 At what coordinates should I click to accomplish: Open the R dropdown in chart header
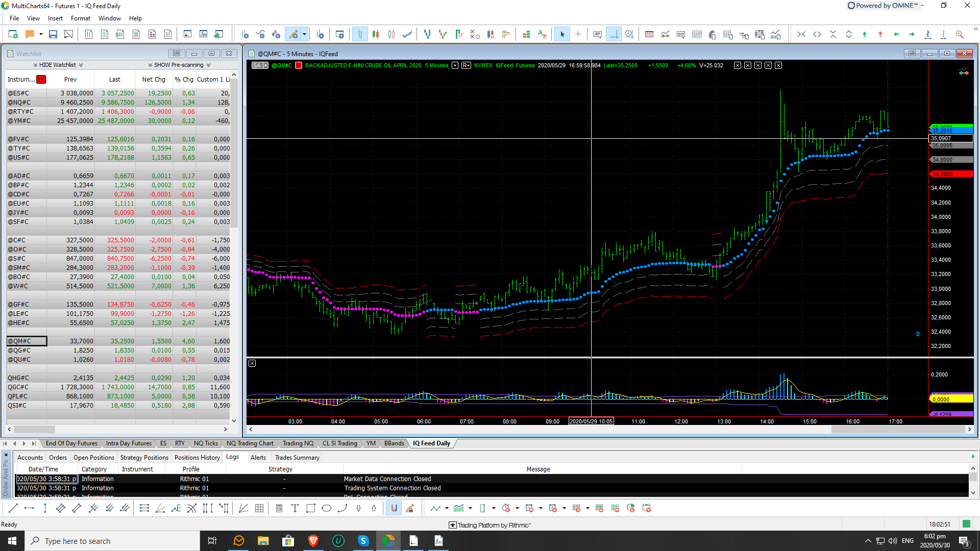click(x=466, y=65)
